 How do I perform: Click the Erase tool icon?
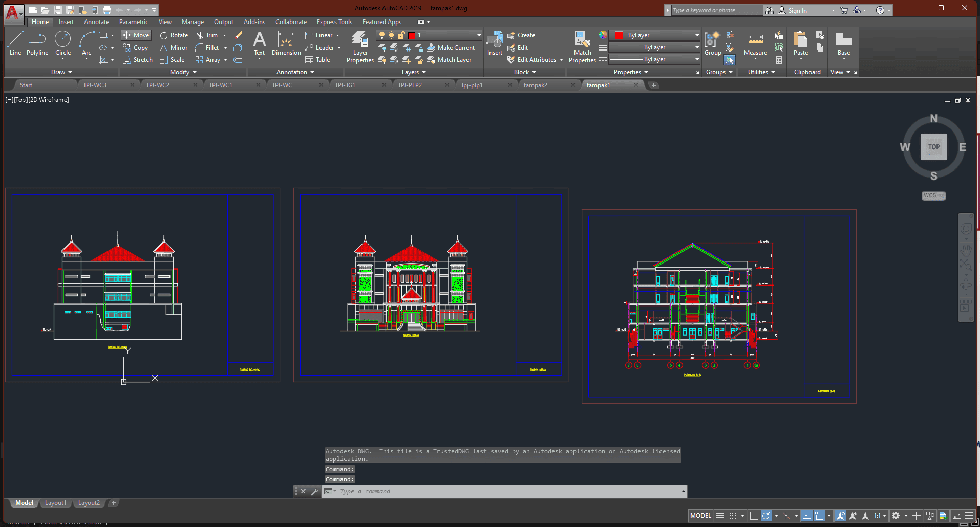click(x=238, y=35)
